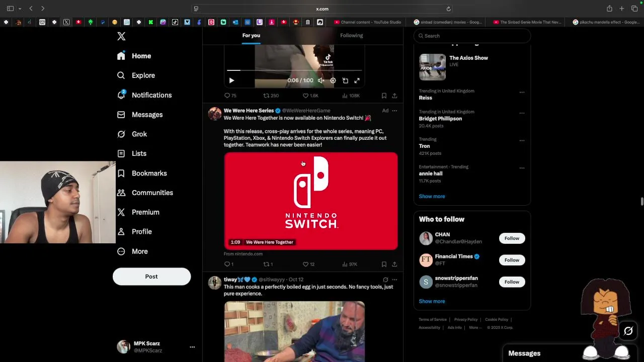Open options for Tron trend
Image resolution: width=644 pixels, height=362 pixels.
522,140
